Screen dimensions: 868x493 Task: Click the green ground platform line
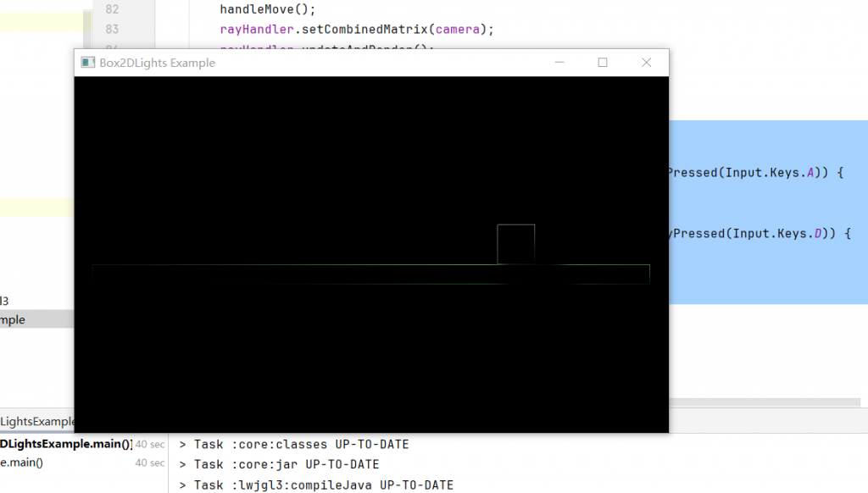[x=339, y=265]
